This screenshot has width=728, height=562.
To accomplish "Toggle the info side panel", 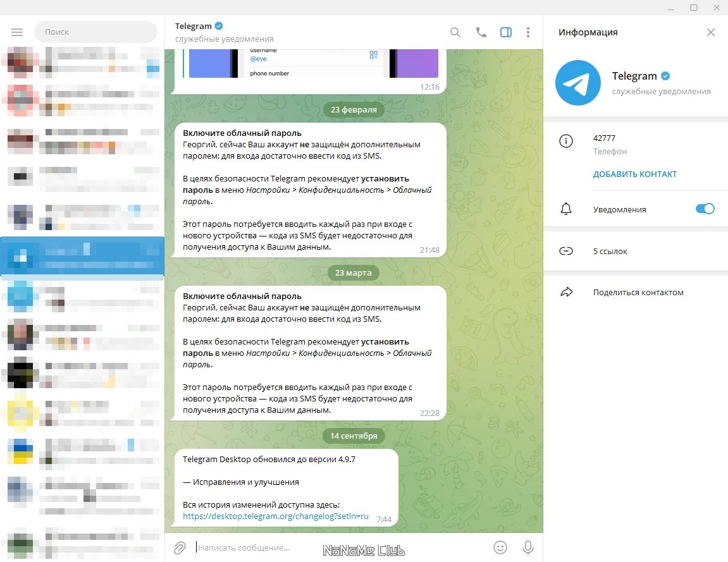I will 506,32.
